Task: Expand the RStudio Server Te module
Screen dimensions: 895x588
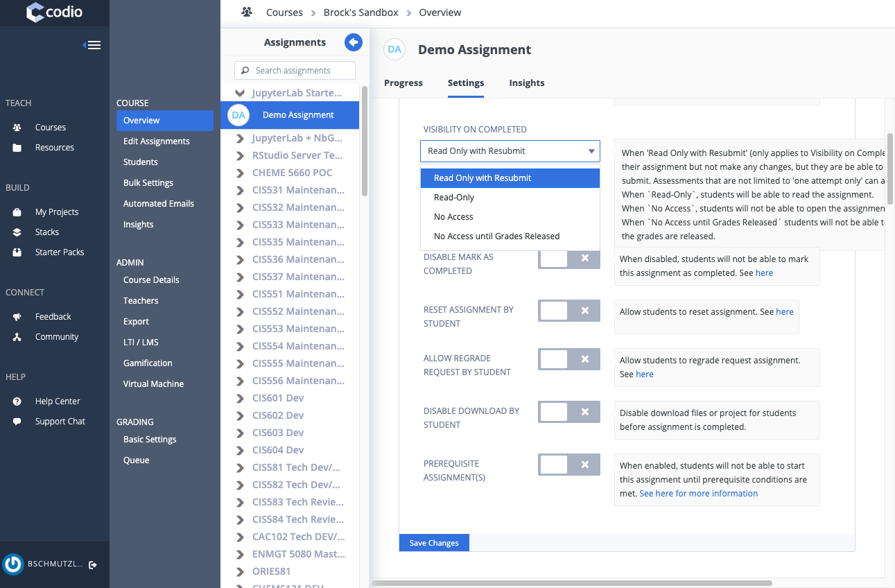Action: coord(240,155)
